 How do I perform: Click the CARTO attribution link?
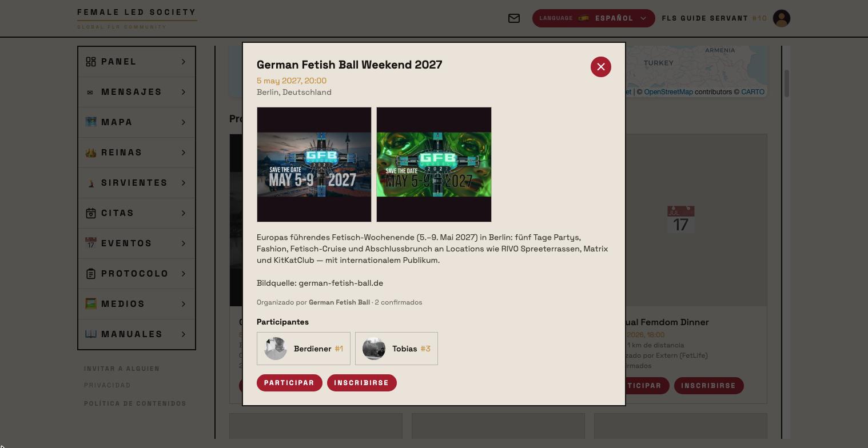pyautogui.click(x=752, y=92)
